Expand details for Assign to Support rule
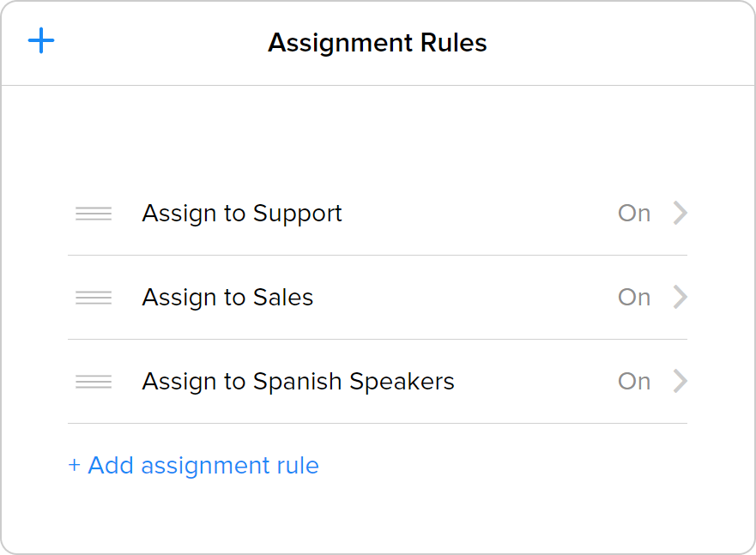Screen dimensions: 756x555 tap(679, 214)
